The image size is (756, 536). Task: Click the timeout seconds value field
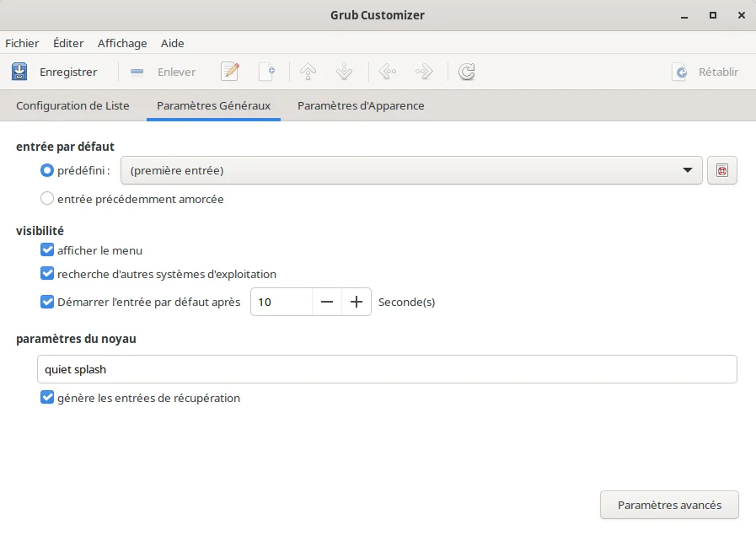[x=281, y=302]
